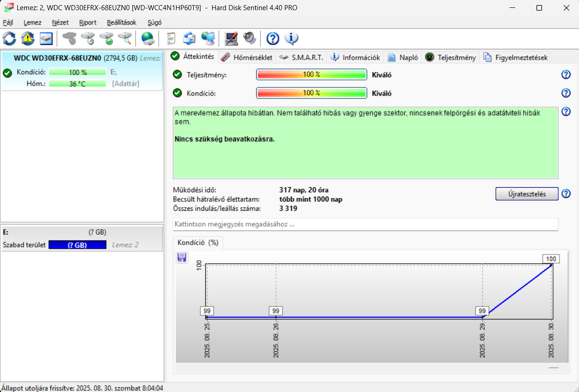The width and height of the screenshot is (579, 392).
Task: Click the disk with clock test icon
Action: pyautogui.click(x=88, y=38)
